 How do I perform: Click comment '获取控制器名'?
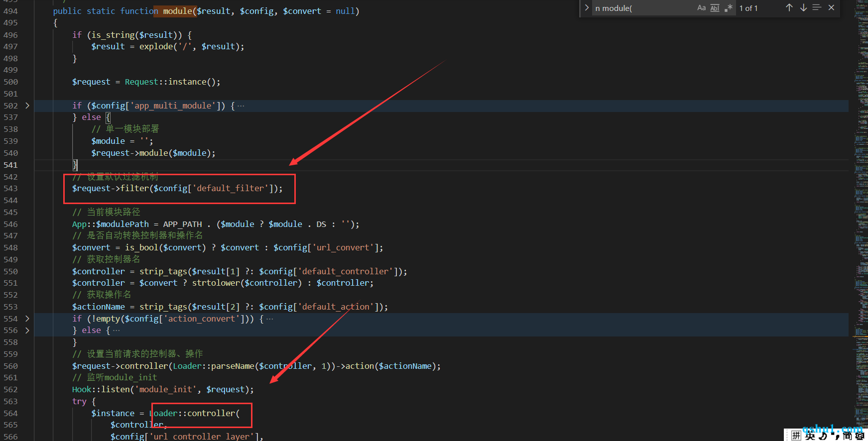114,259
